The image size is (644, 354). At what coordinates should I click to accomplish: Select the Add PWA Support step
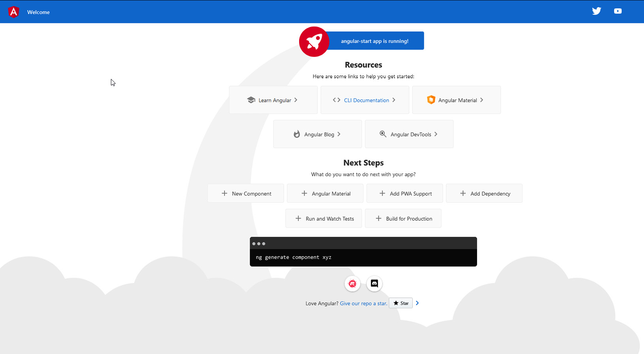point(405,193)
